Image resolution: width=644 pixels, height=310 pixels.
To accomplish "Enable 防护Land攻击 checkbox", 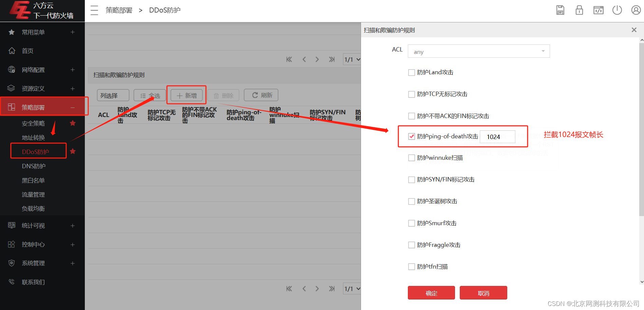I will [x=412, y=73].
